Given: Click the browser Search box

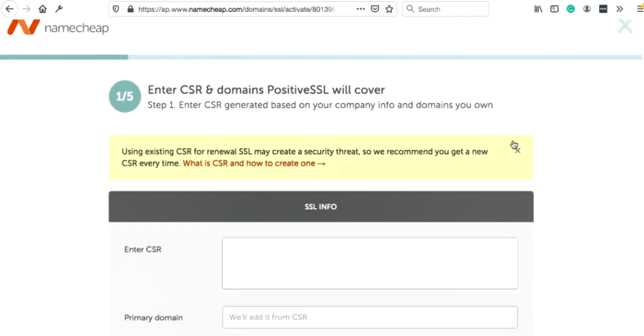Looking at the screenshot, I should tap(445, 9).
